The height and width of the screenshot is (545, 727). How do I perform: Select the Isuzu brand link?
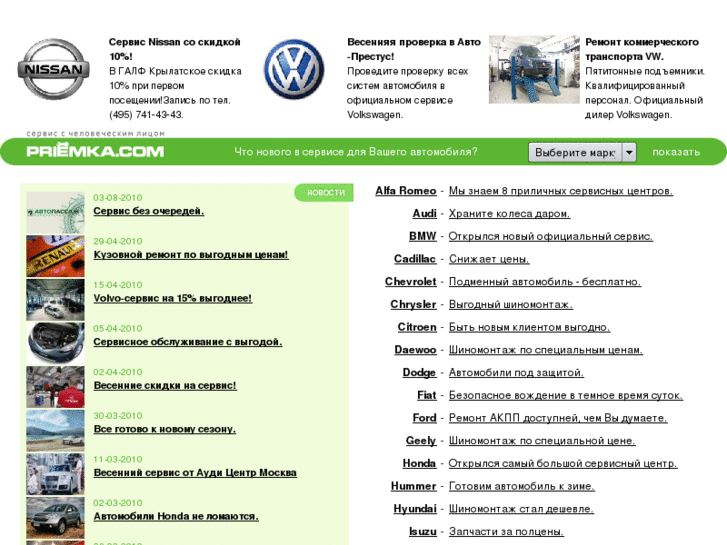[x=422, y=532]
